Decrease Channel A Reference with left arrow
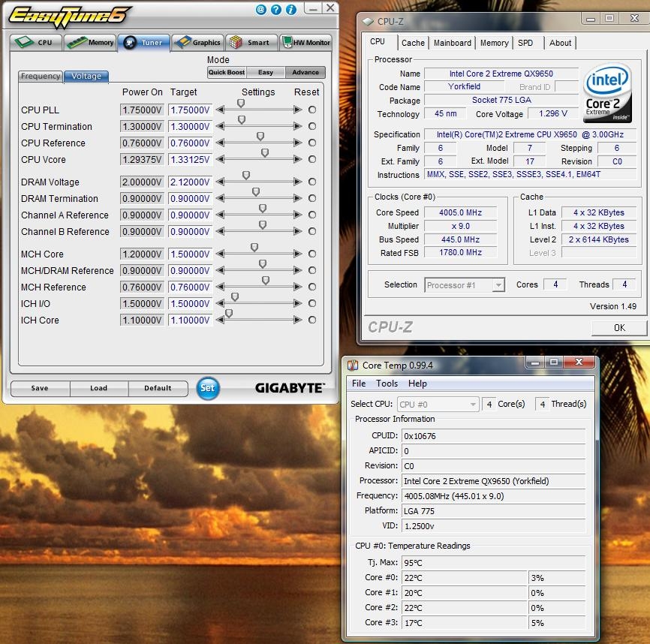This screenshot has width=650, height=644. click(x=220, y=215)
